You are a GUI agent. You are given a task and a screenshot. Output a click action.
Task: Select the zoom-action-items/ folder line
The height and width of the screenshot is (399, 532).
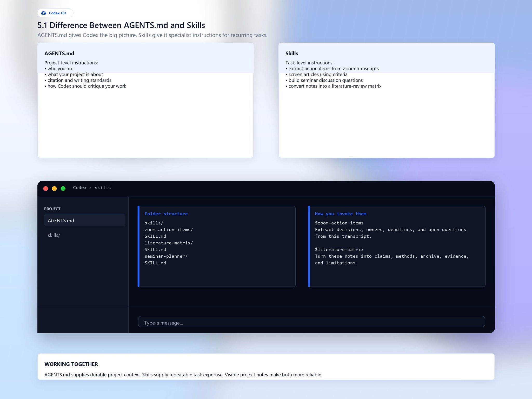pos(169,230)
